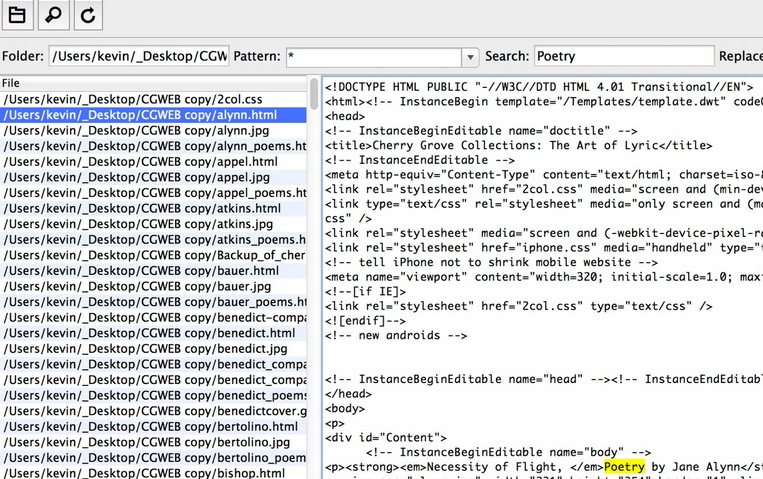Select the appel.html file row

click(x=153, y=162)
